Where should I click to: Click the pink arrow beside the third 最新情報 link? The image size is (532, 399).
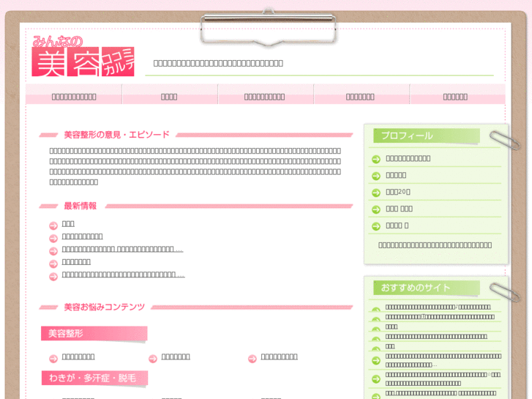53,251
